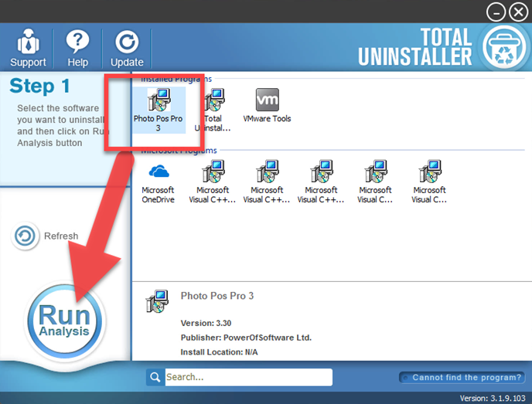The height and width of the screenshot is (404, 532).
Task: Select Microsoft OneDrive in the Microsoft Programs list
Action: (x=158, y=183)
